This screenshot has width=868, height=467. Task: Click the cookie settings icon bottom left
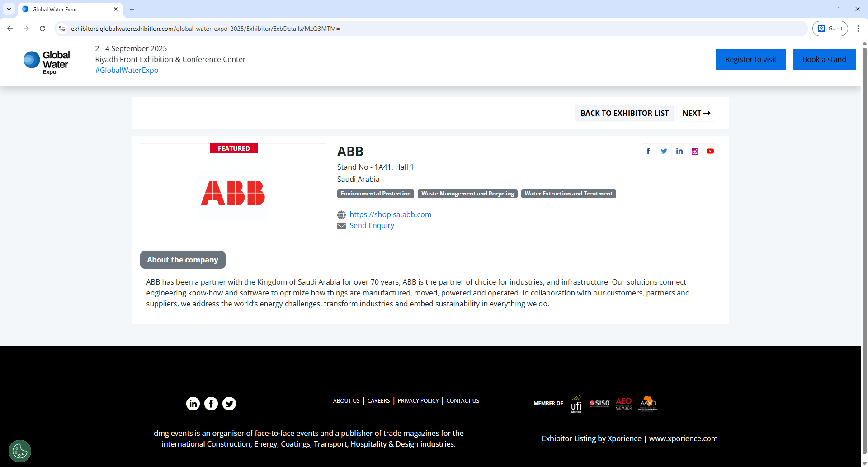pos(19,451)
